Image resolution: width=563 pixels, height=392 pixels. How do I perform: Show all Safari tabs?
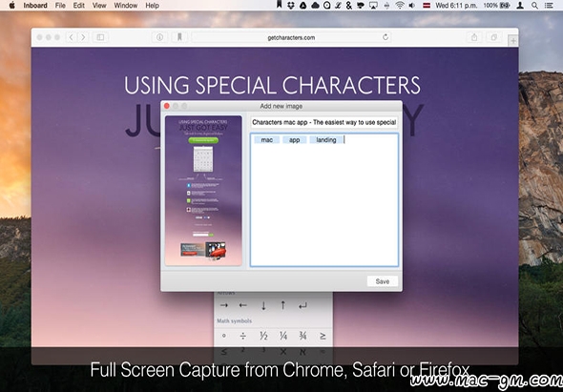click(x=494, y=37)
